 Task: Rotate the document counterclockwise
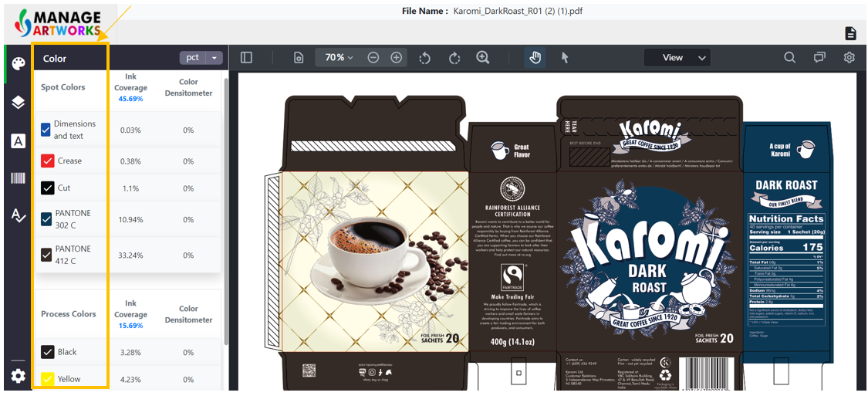[424, 58]
